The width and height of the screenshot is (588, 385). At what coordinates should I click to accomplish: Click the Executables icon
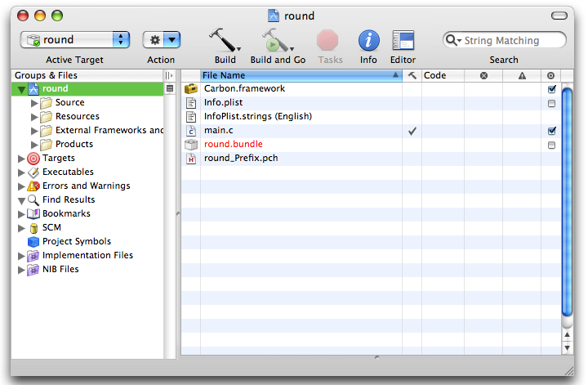click(33, 172)
